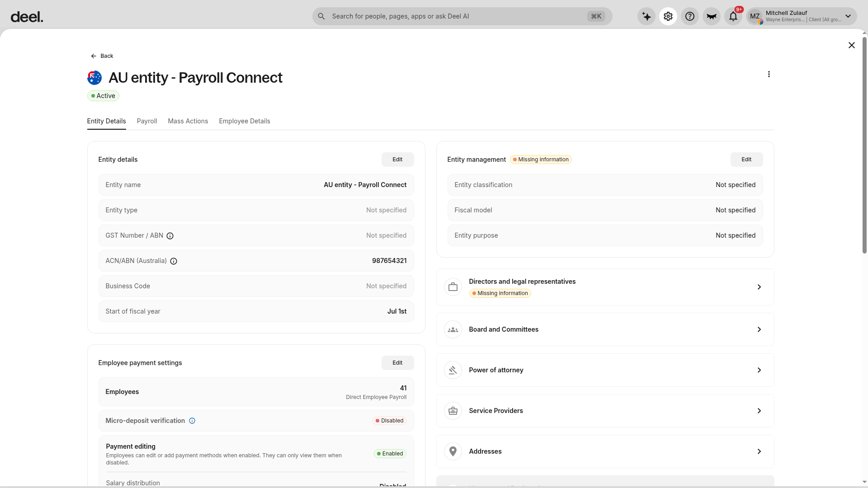Click the ⌘K shortcut badge
868x488 pixels.
[x=596, y=16]
